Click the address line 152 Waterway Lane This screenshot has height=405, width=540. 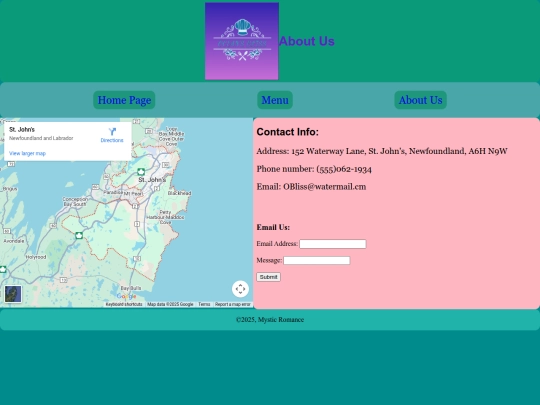pyautogui.click(x=382, y=151)
